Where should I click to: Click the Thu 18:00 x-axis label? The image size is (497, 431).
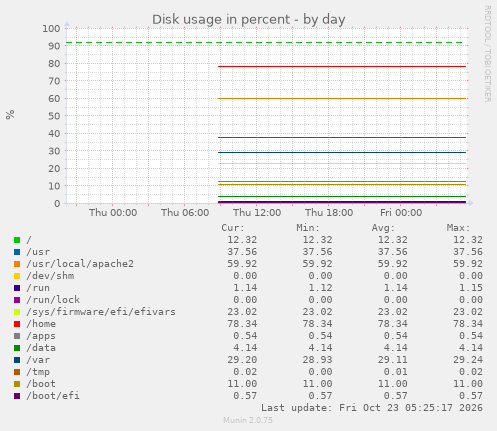(x=329, y=213)
